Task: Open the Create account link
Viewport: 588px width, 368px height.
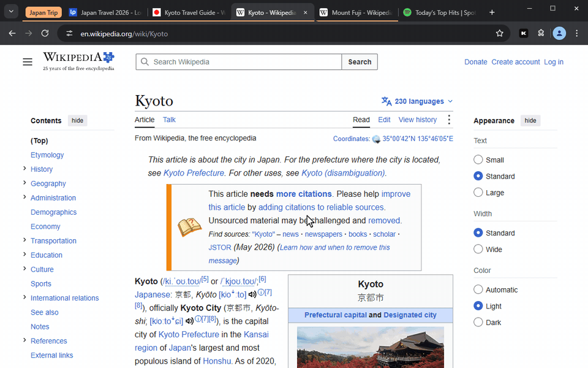Action: point(516,62)
